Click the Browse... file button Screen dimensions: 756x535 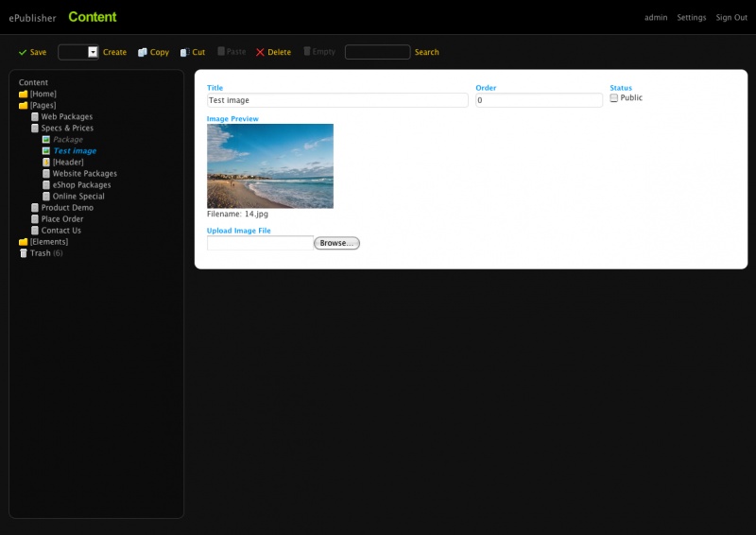336,244
